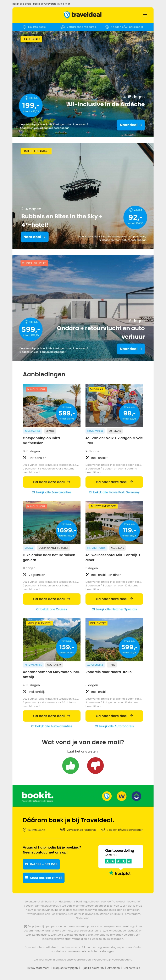Viewport: 166px width, 980px height.
Task: Click the 'Afmelden' footer link
Action: coord(114,967)
